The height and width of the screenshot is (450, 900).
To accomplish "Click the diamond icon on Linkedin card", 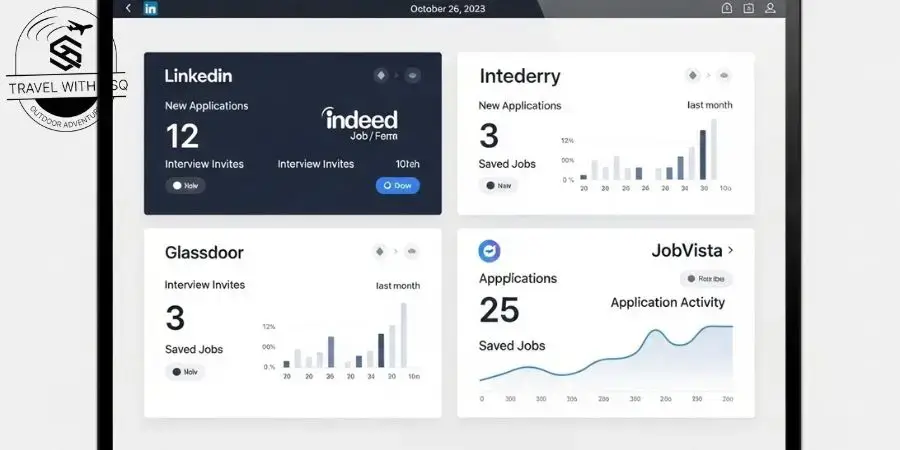I will [x=381, y=75].
